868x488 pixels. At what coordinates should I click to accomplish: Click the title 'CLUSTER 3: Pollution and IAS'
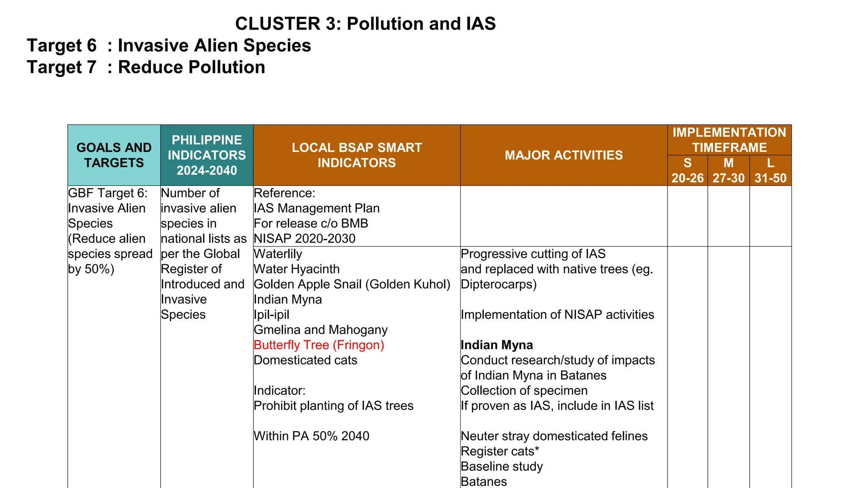tap(365, 24)
